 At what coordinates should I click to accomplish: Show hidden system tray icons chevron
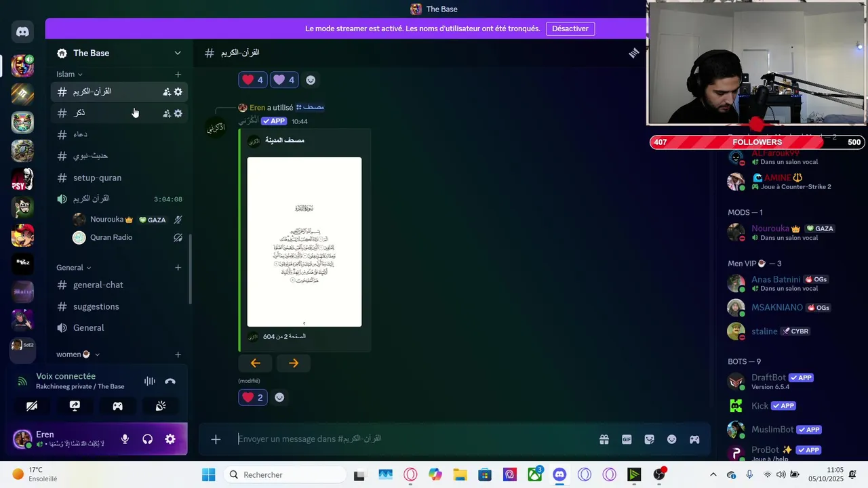[x=713, y=474]
